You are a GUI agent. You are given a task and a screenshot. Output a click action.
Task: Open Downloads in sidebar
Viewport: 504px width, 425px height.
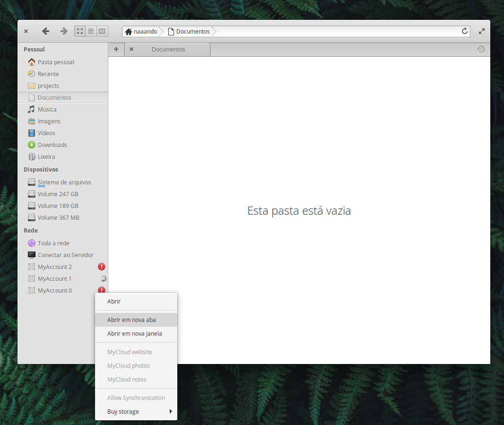coord(63,145)
